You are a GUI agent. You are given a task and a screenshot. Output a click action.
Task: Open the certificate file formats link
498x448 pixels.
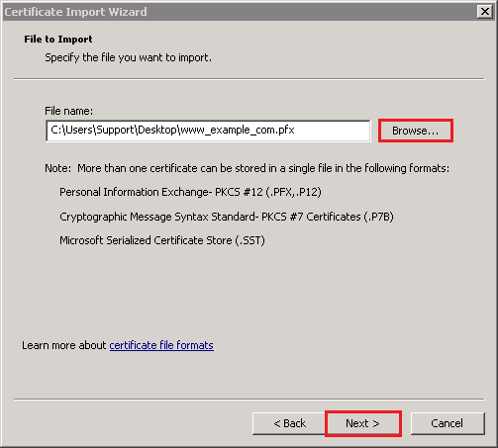161,345
